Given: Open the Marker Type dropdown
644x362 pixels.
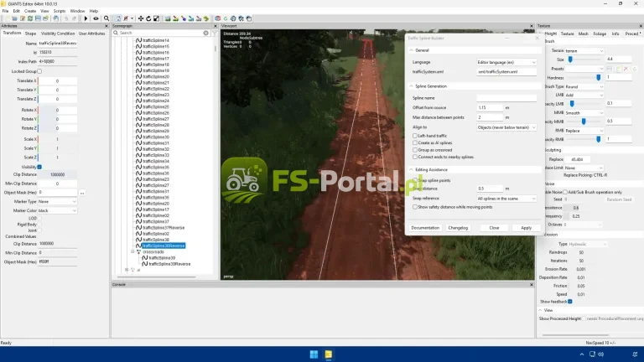Looking at the screenshot, I should coord(57,201).
